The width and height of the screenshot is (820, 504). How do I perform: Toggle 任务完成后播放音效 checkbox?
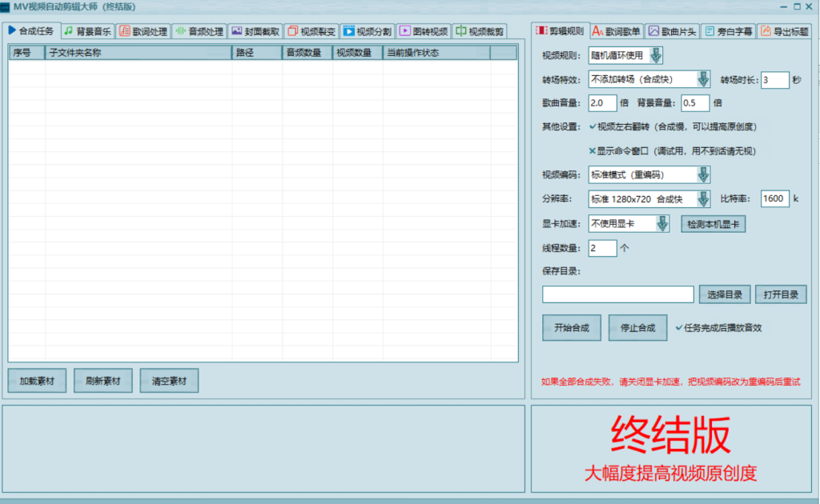point(679,327)
